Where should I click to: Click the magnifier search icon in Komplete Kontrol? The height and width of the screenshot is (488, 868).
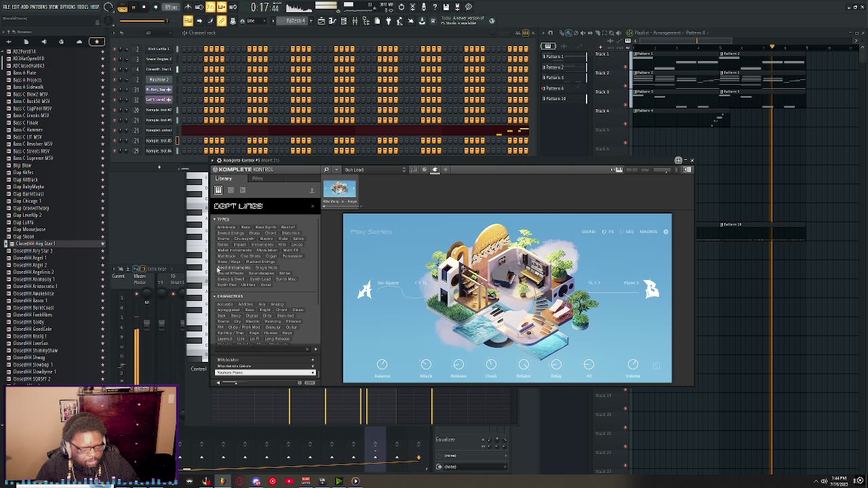point(326,169)
